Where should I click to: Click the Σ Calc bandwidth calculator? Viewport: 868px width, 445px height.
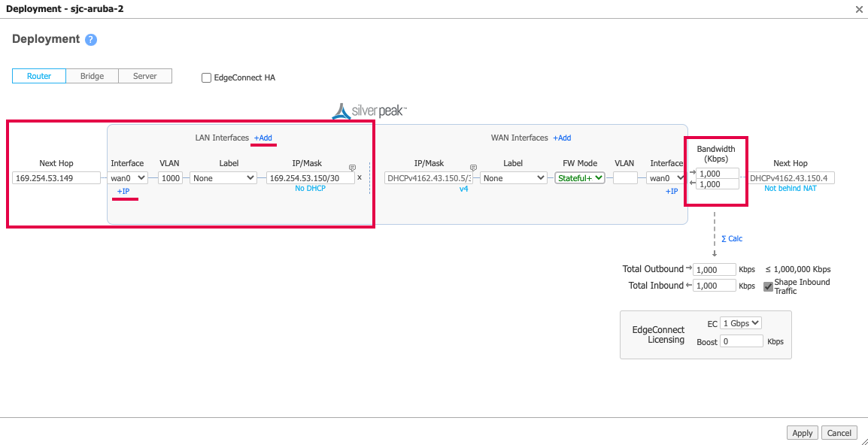731,238
